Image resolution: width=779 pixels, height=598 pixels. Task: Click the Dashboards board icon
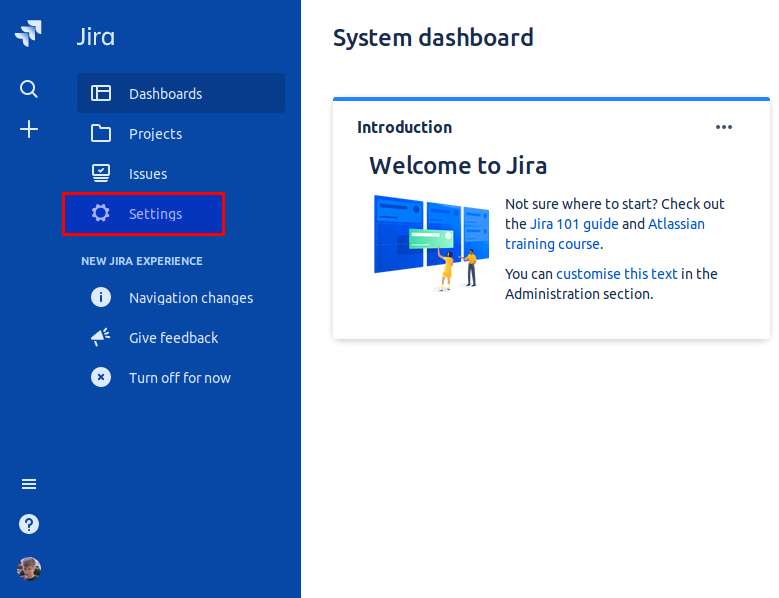tap(101, 93)
